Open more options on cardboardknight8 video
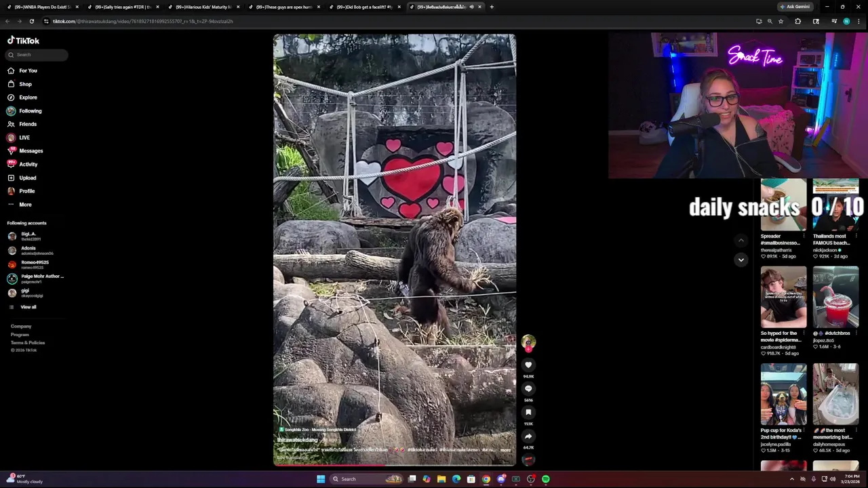Screen dimensions: 868x488 point(804,333)
